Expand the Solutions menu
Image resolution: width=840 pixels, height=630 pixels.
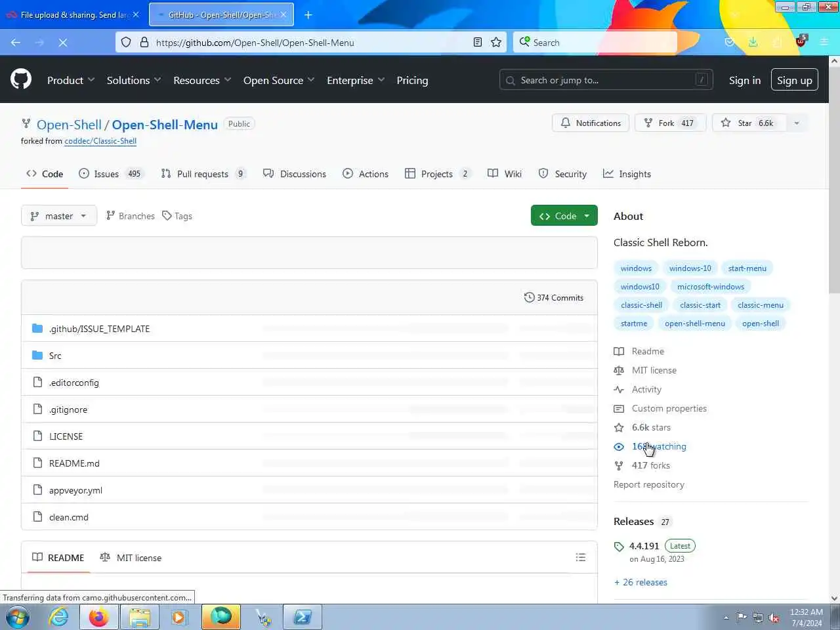134,80
